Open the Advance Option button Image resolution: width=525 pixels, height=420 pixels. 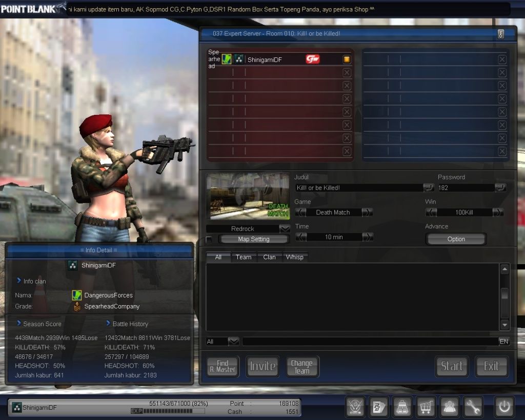click(456, 239)
